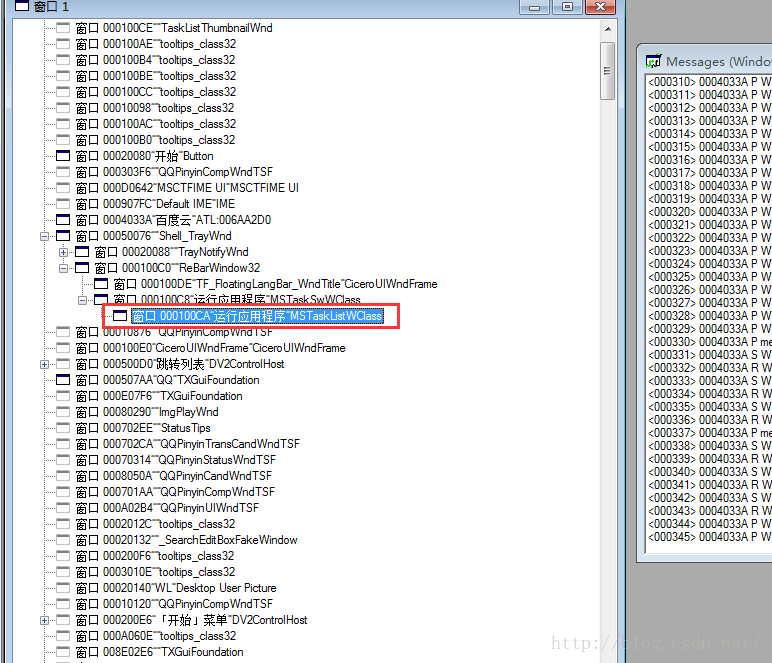Expand the 00020088 TrayNotifyWnd node
This screenshot has height=663, width=772.
(x=63, y=253)
